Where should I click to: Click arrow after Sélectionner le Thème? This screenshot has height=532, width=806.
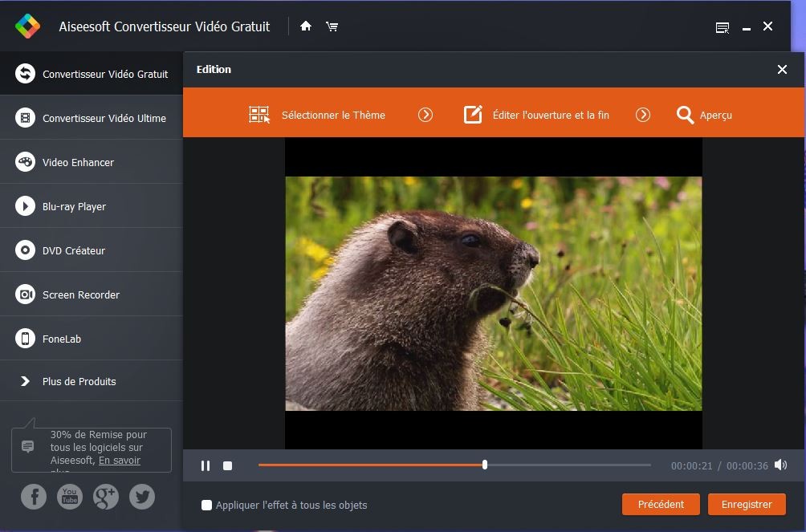[x=425, y=115]
